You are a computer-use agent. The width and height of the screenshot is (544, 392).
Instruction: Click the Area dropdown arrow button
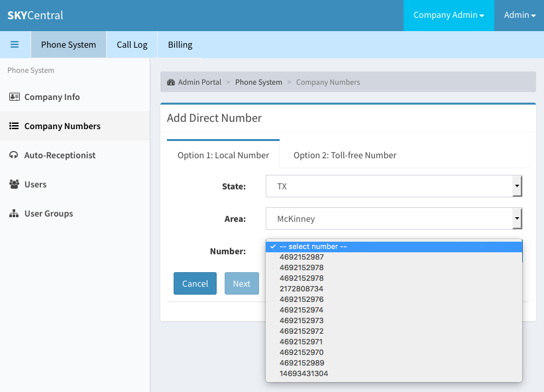coord(517,219)
